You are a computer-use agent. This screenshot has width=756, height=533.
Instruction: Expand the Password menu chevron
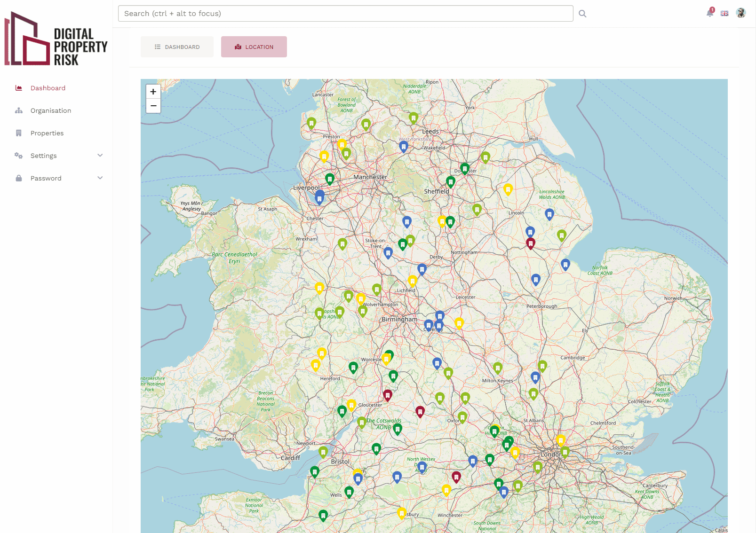(x=100, y=178)
